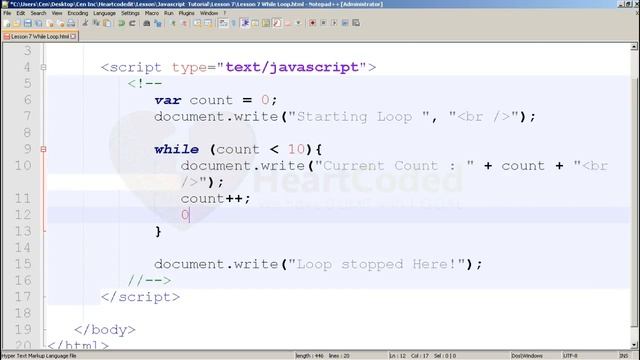Open the View menu
Image resolution: width=640 pixels, height=360 pixels.
click(57, 13)
